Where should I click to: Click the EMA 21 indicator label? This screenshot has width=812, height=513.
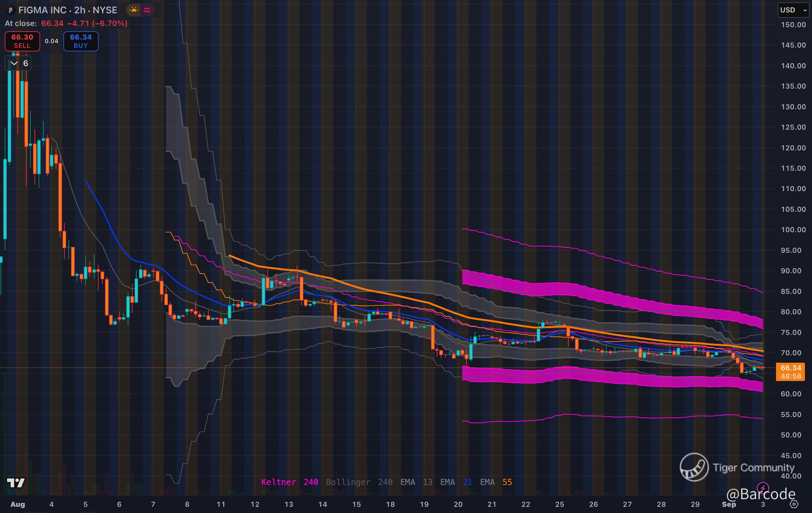tap(456, 482)
